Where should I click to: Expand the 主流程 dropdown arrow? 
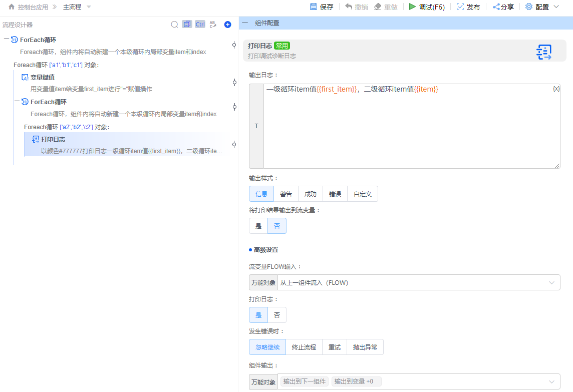[89, 7]
